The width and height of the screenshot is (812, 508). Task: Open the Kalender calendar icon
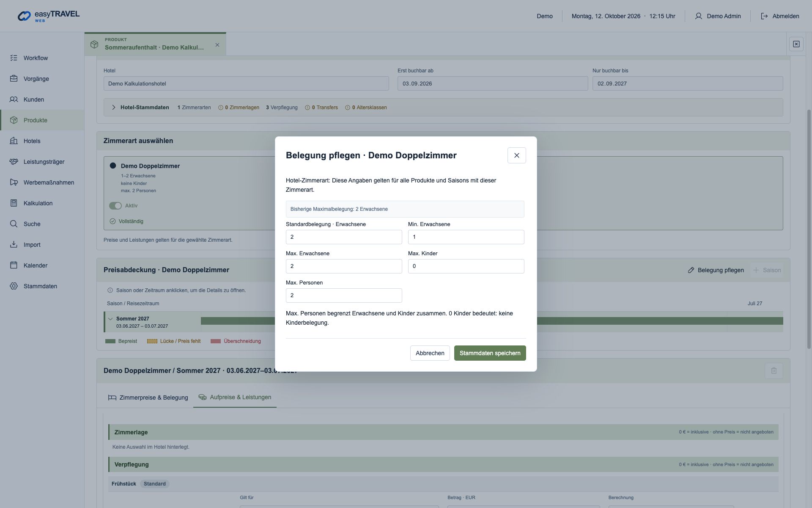click(14, 265)
